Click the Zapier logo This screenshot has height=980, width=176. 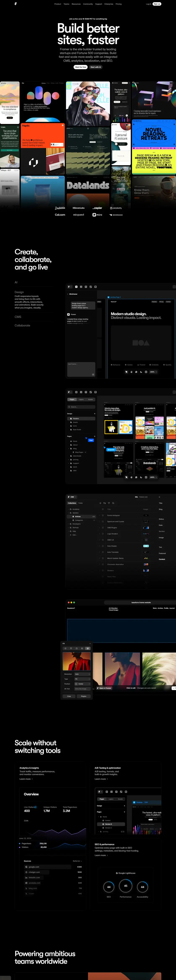(x=97, y=208)
